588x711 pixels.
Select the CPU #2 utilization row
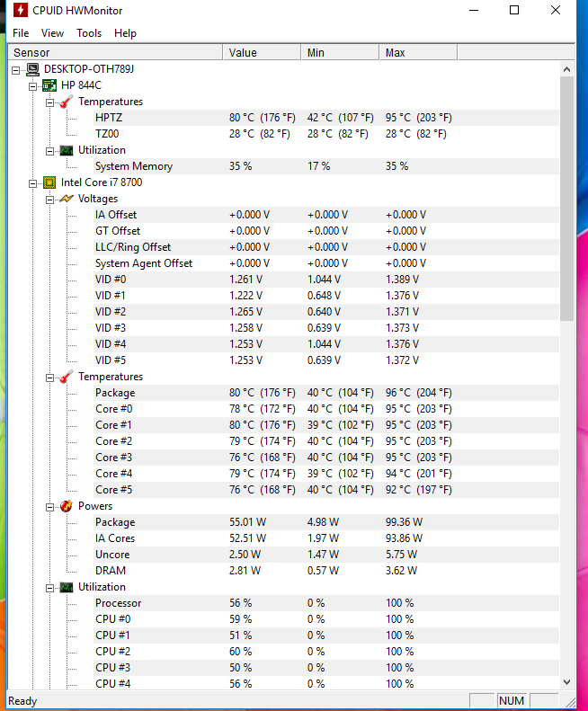[325, 652]
